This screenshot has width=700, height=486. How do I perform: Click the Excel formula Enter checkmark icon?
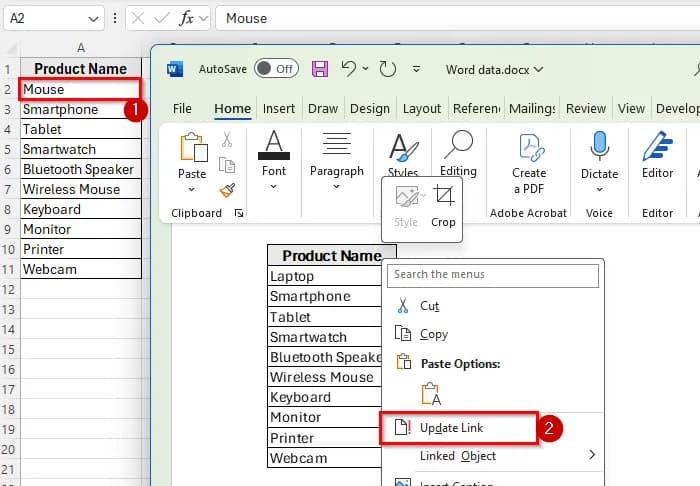[x=161, y=18]
